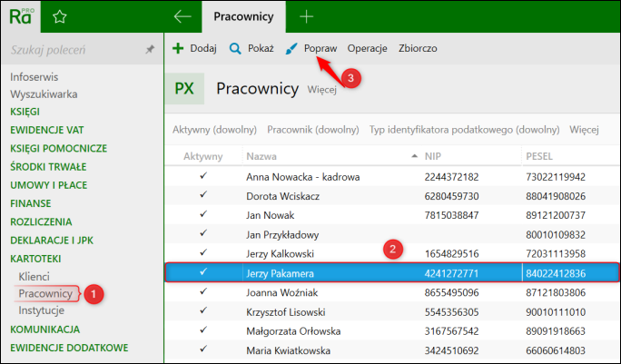Click the Więcej link beside Pracownicy title
The image size is (621, 364).
pyautogui.click(x=322, y=91)
